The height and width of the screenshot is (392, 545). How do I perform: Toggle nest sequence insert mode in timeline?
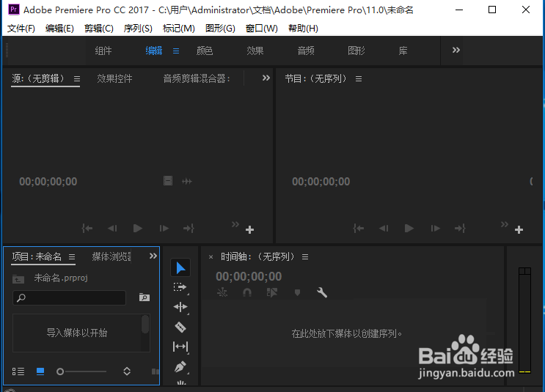(x=222, y=292)
